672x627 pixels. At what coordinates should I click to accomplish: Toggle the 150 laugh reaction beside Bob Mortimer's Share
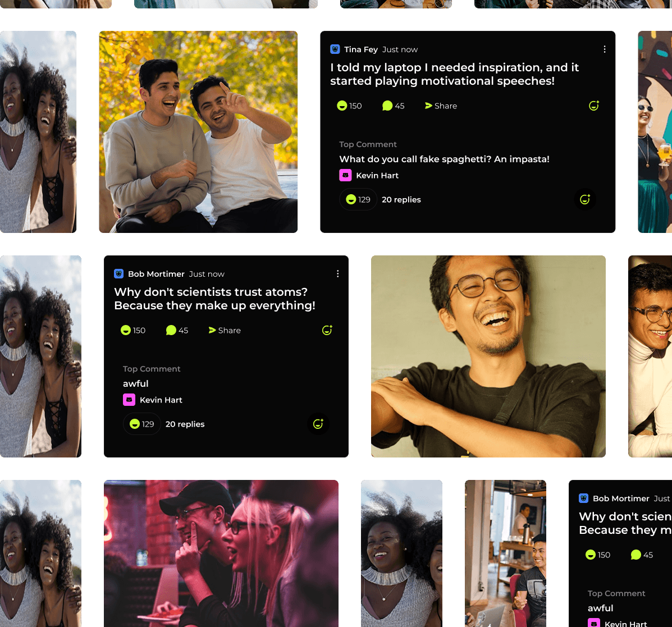pos(133,331)
